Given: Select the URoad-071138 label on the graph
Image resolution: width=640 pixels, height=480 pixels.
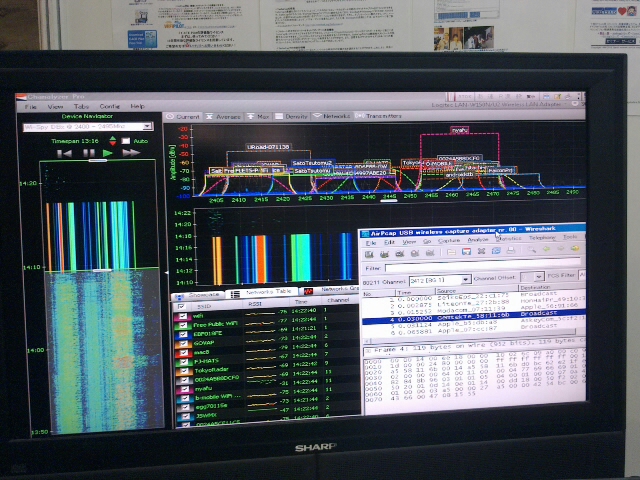Looking at the screenshot, I should [x=268, y=147].
